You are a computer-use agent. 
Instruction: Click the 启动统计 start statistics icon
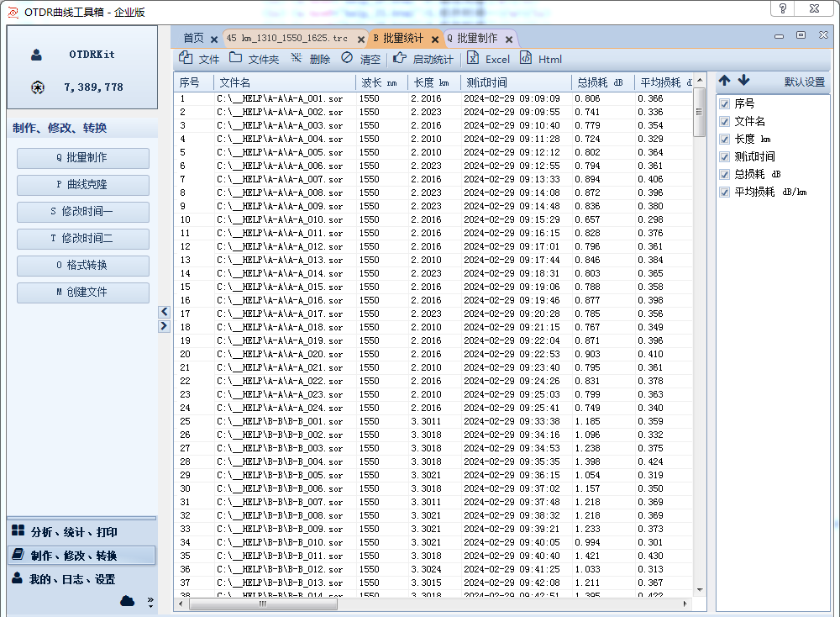point(399,59)
